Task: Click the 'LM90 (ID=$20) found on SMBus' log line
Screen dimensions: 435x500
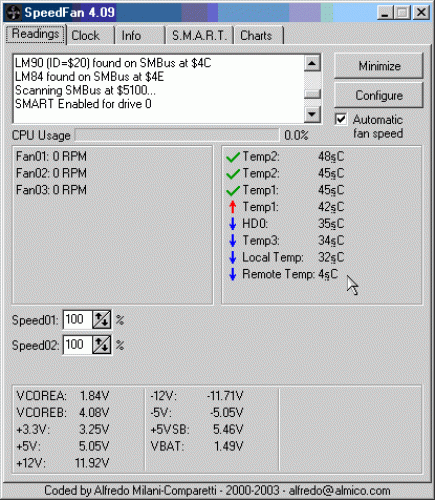Action: 113,63
